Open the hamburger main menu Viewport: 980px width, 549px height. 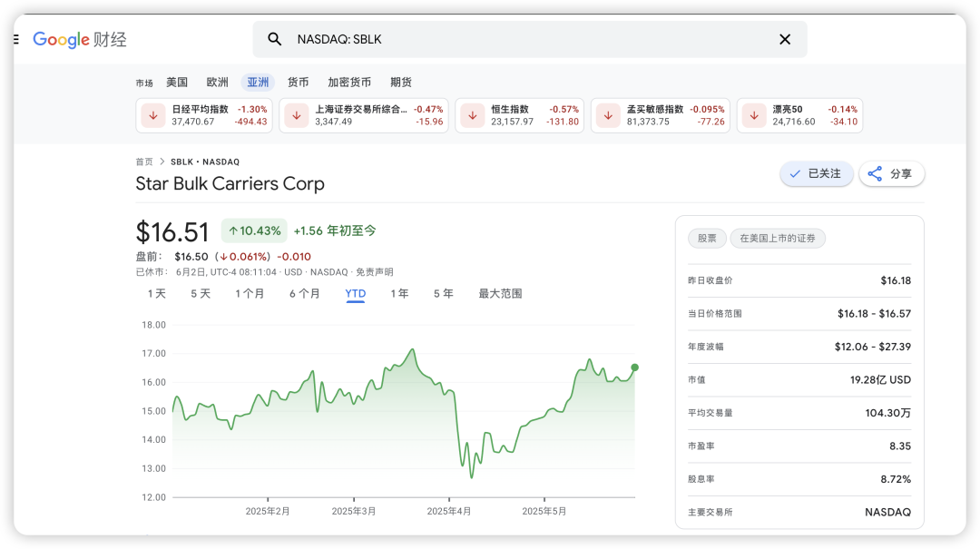point(16,39)
